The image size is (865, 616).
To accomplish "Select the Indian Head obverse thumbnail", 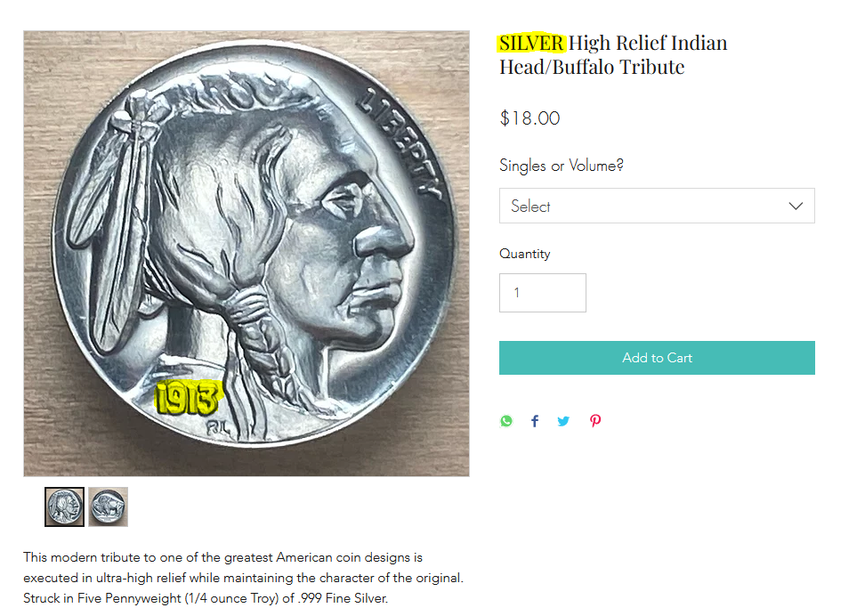I will click(x=65, y=507).
